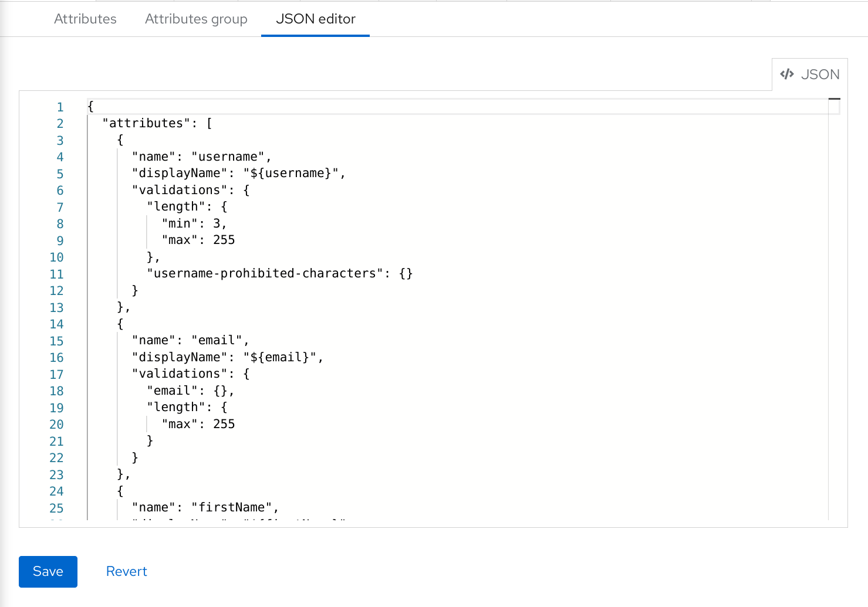Click the "email" name value on line 15
Image resolution: width=868 pixels, height=607 pixels.
[x=218, y=340]
